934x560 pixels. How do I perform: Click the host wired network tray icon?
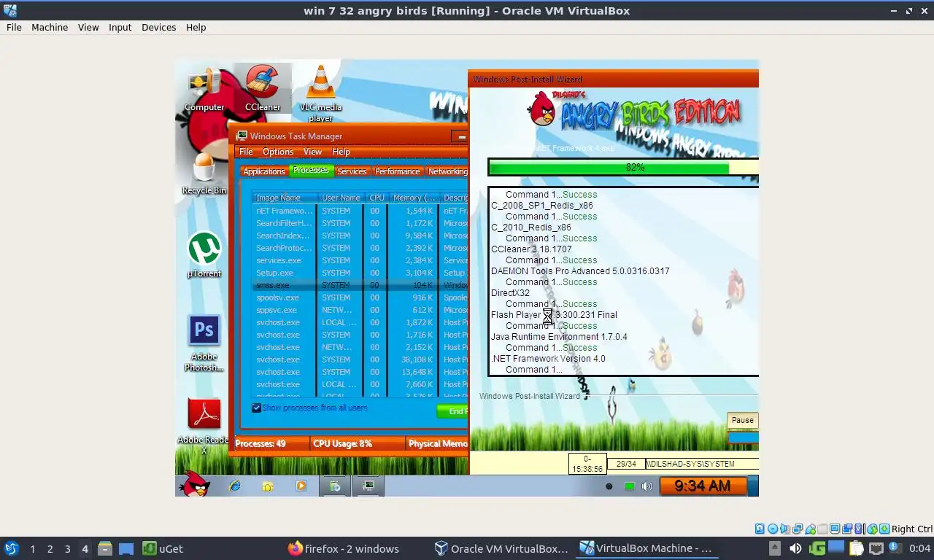[876, 548]
